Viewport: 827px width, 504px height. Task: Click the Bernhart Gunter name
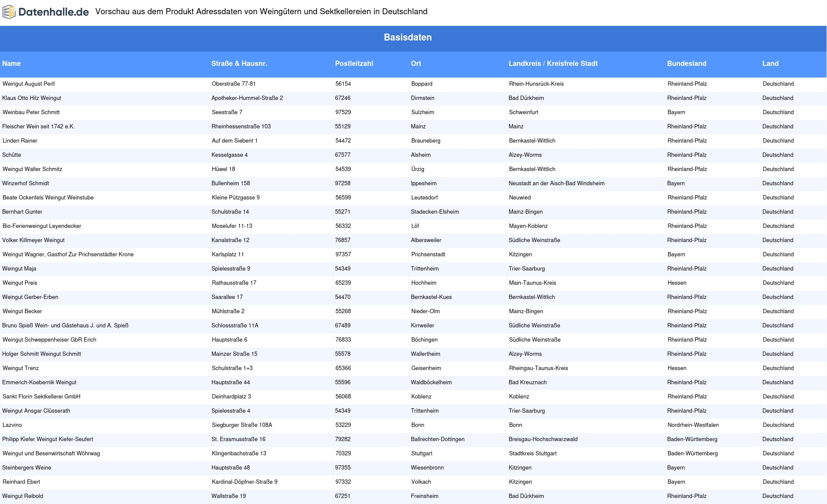(x=22, y=212)
